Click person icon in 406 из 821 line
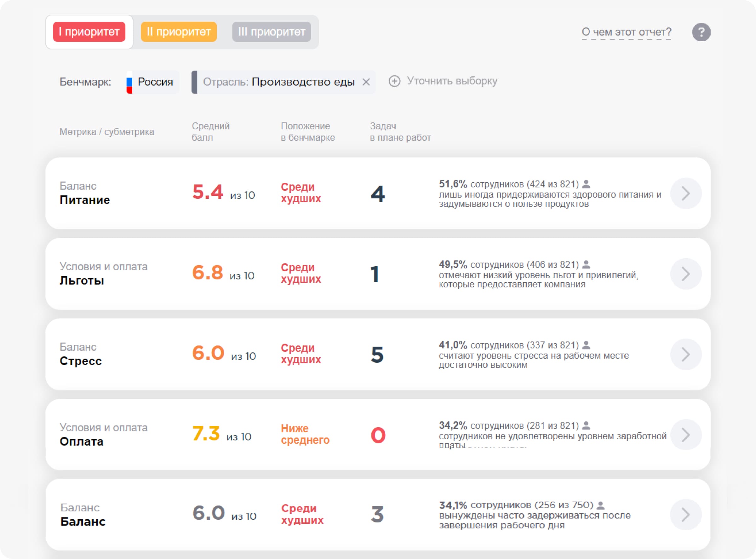The image size is (756, 559). 587,264
